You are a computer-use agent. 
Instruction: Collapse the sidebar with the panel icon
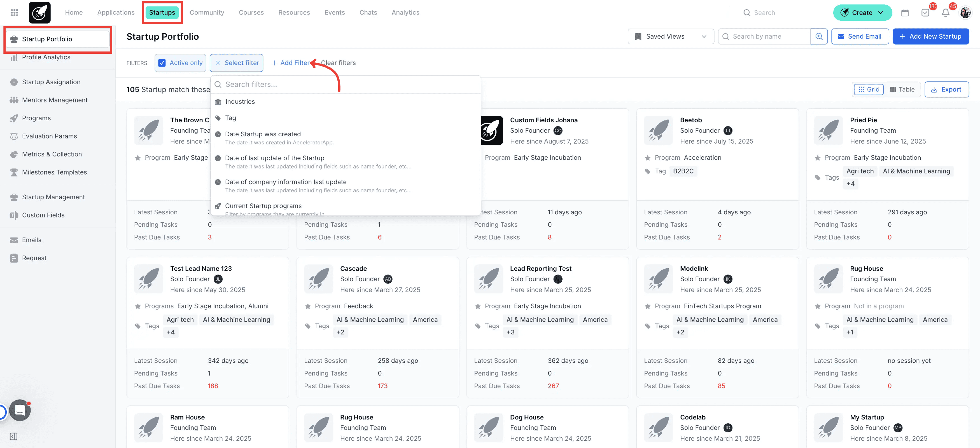[14, 436]
